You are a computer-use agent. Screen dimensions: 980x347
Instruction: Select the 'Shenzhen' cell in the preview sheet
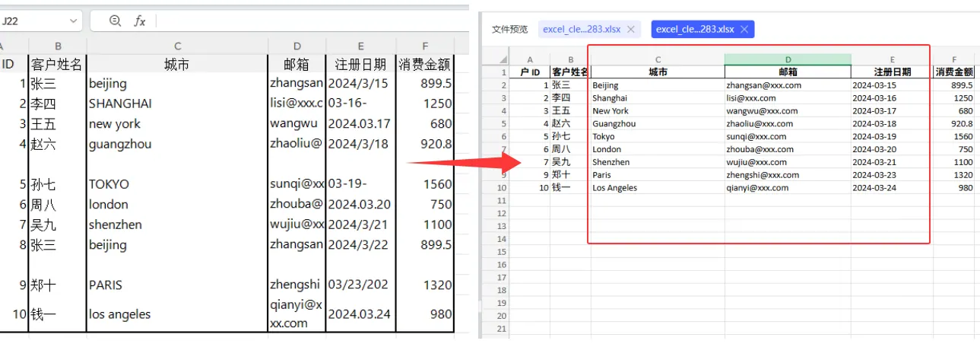[x=658, y=162]
